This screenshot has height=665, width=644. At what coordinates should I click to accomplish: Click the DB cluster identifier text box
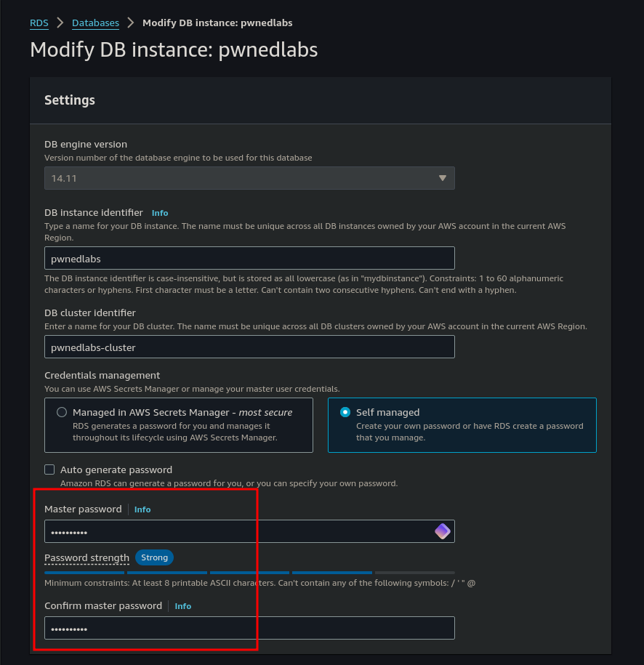[x=249, y=347]
